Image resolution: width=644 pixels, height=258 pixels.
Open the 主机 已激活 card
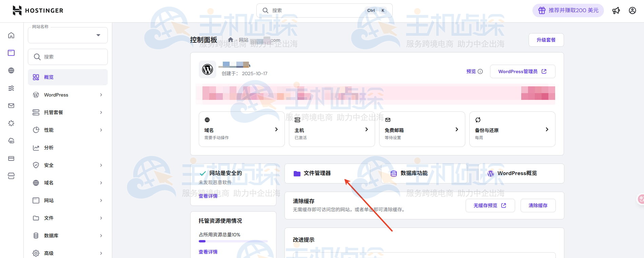click(x=332, y=129)
